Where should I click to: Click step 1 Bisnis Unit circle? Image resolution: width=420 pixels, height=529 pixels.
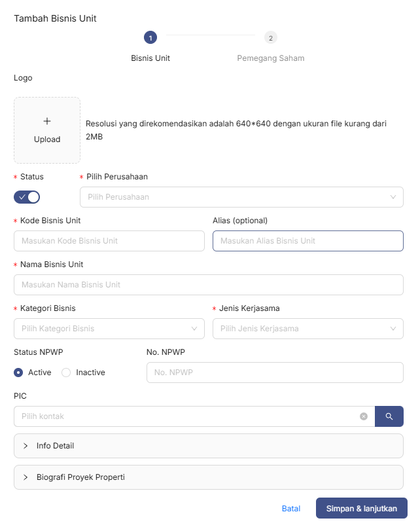150,38
